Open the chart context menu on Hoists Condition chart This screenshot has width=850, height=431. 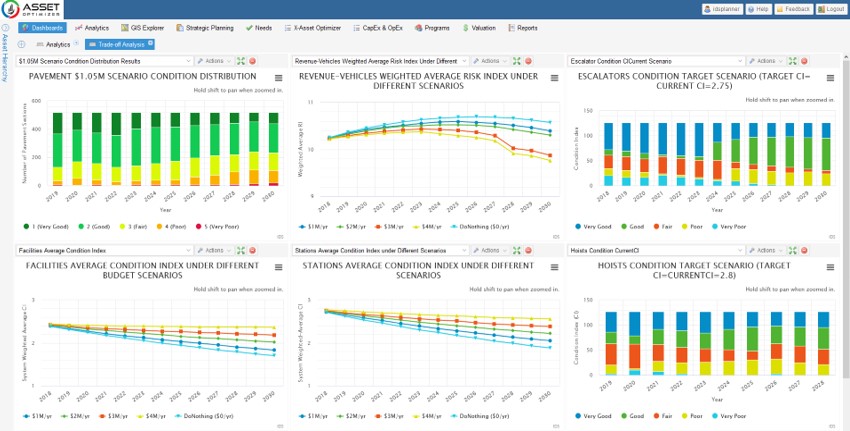pos(832,267)
